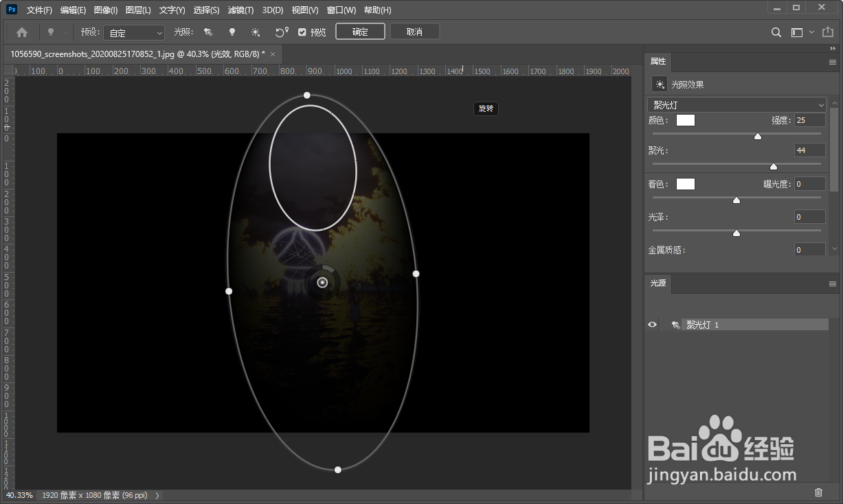Click the spotlight icon beside 聚光灯 1
The width and height of the screenshot is (843, 504).
(676, 325)
